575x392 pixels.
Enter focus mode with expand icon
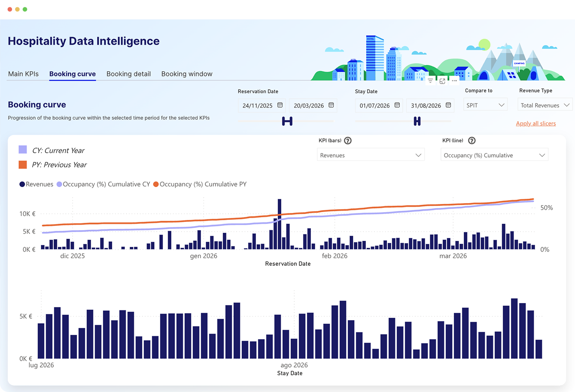442,81
